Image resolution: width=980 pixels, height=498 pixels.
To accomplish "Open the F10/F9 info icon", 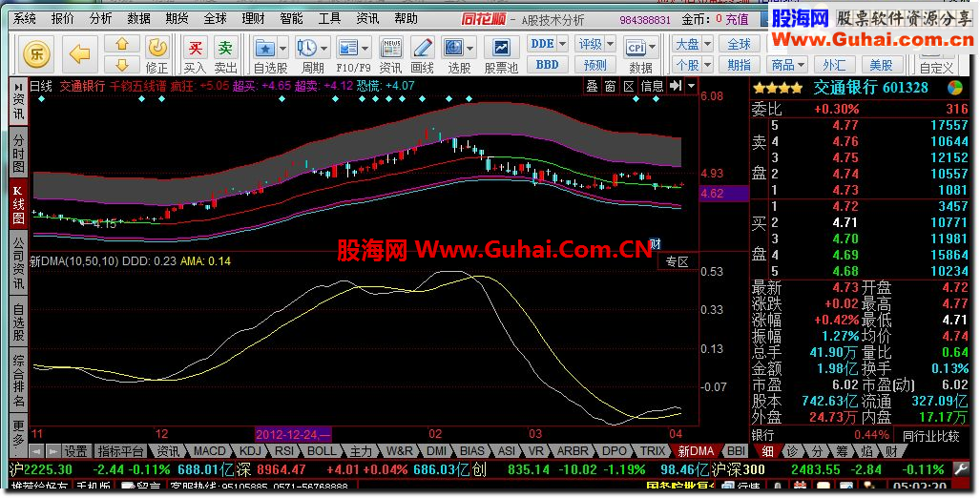I will pos(347,48).
